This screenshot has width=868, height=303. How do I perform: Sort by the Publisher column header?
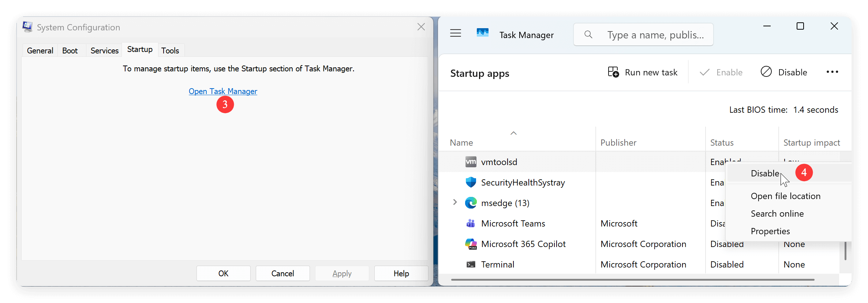(618, 143)
